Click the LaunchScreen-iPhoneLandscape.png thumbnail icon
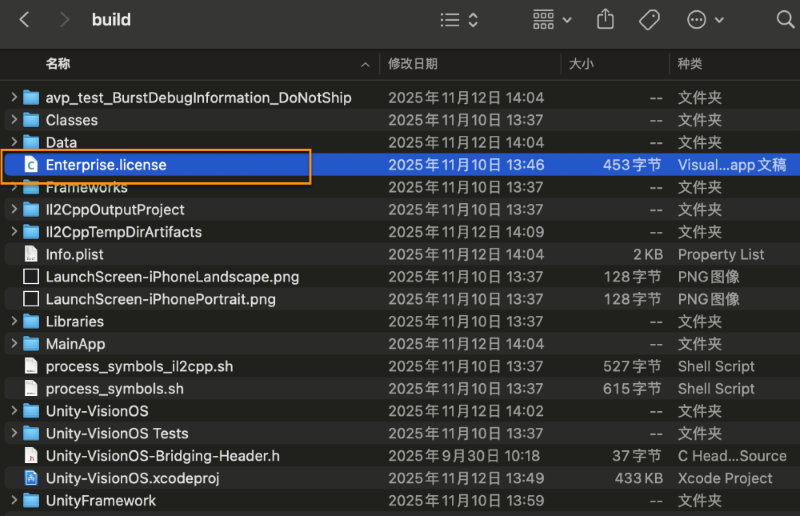The width and height of the screenshot is (800, 516). [31, 277]
